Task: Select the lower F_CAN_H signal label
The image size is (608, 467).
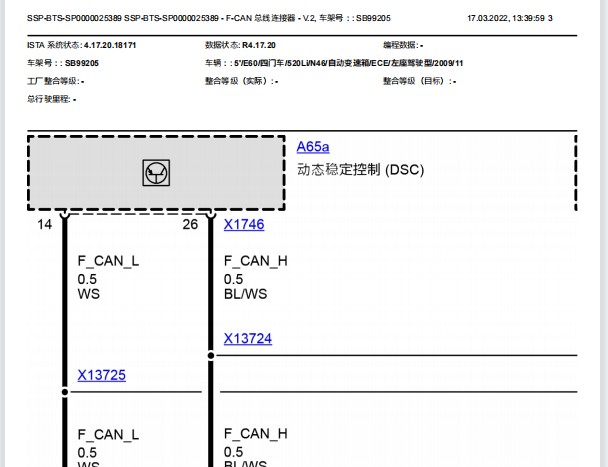Action: [x=256, y=434]
